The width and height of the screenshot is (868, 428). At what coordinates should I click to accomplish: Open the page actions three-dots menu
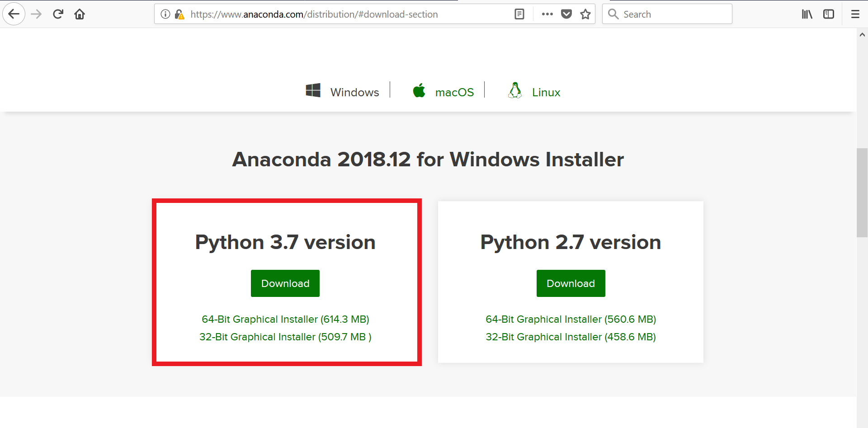tap(547, 14)
